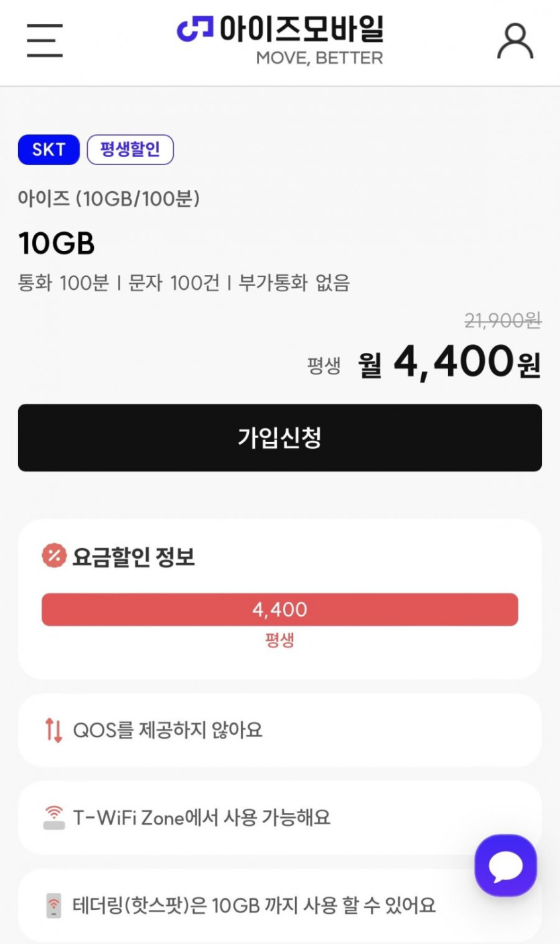Click the tethering hotspot phone icon
560x944 pixels.
[54, 906]
